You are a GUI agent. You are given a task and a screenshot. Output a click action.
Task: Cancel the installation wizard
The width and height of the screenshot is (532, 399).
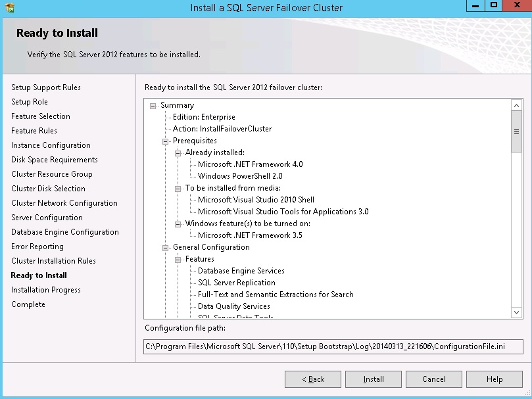pyautogui.click(x=433, y=379)
